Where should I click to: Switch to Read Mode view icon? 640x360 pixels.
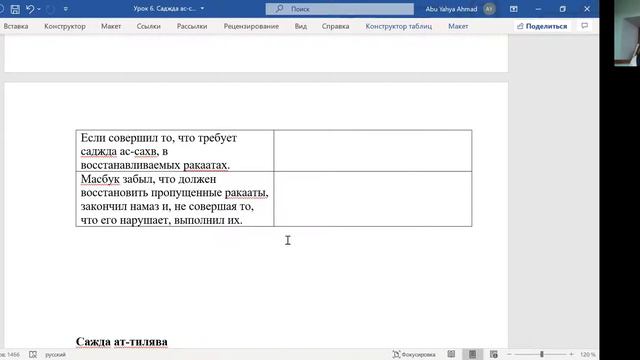[451, 354]
